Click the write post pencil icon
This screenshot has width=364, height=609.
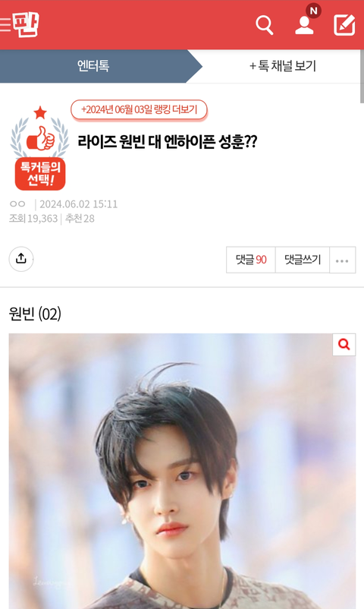click(x=344, y=25)
